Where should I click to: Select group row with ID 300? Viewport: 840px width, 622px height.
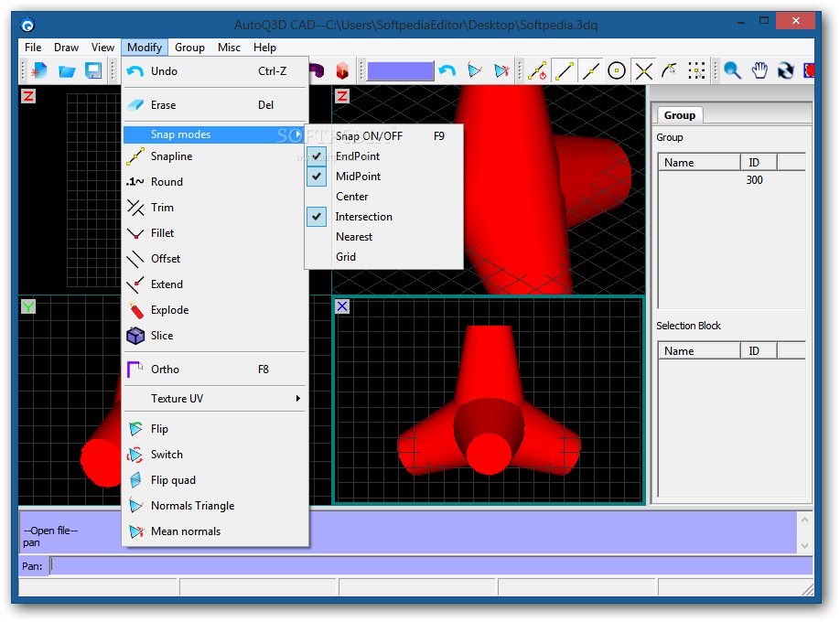tap(732, 180)
